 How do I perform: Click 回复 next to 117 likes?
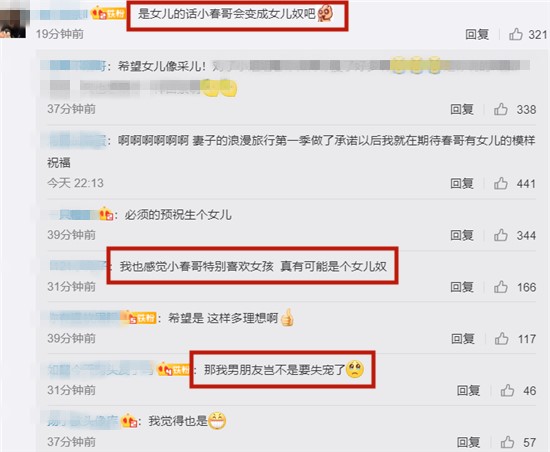click(463, 339)
